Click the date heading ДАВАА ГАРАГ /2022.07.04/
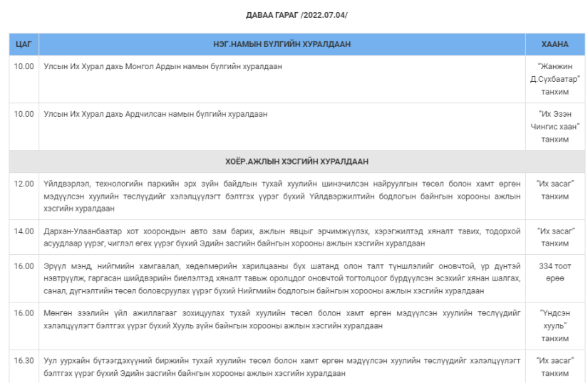 click(x=296, y=15)
